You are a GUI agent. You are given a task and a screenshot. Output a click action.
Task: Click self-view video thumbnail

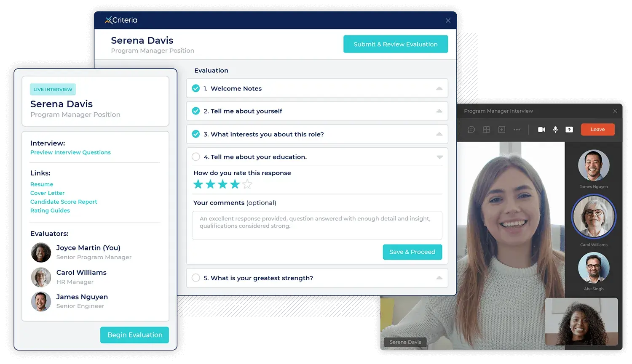tap(581, 322)
